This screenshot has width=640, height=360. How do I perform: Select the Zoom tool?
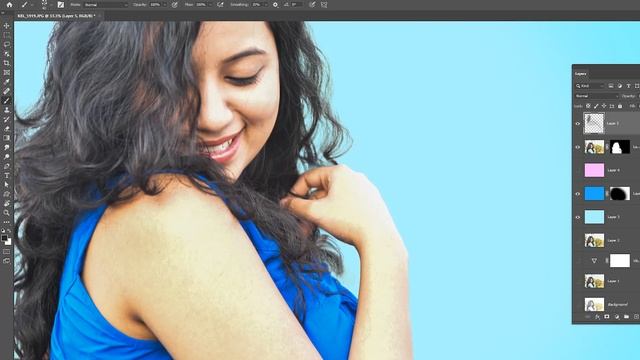(7, 213)
